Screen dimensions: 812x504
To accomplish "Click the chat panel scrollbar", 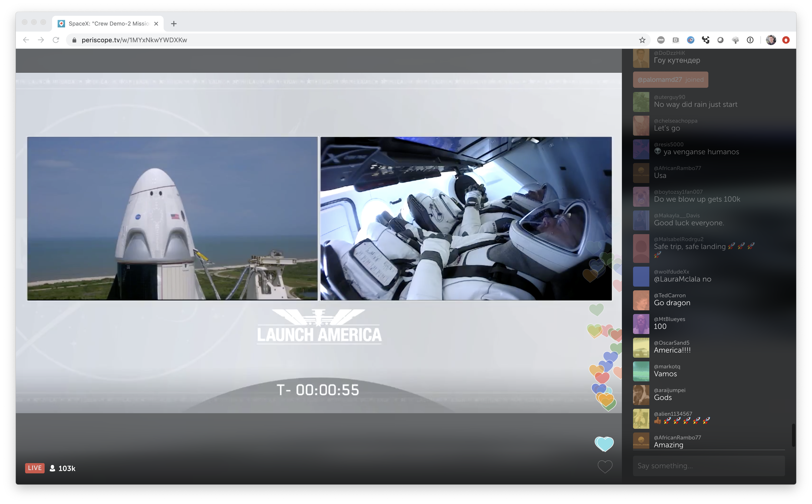I will [794, 435].
